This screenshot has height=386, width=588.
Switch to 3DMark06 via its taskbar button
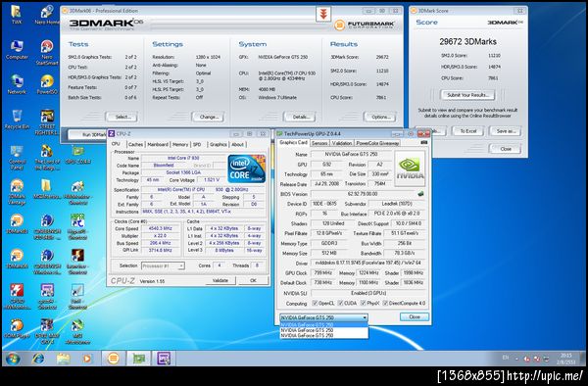pos(113,359)
